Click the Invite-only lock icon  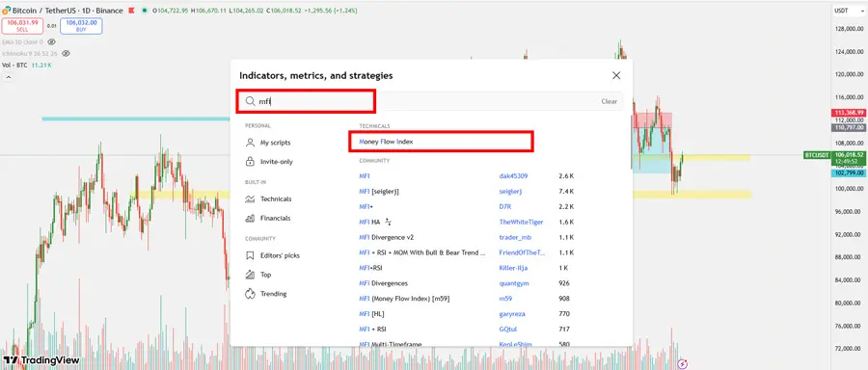pyautogui.click(x=250, y=162)
